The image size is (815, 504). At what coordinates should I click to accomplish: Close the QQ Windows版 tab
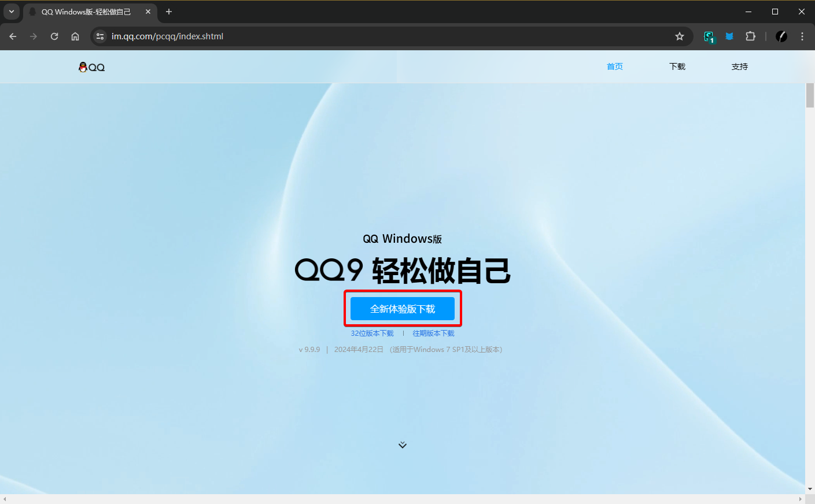point(148,12)
